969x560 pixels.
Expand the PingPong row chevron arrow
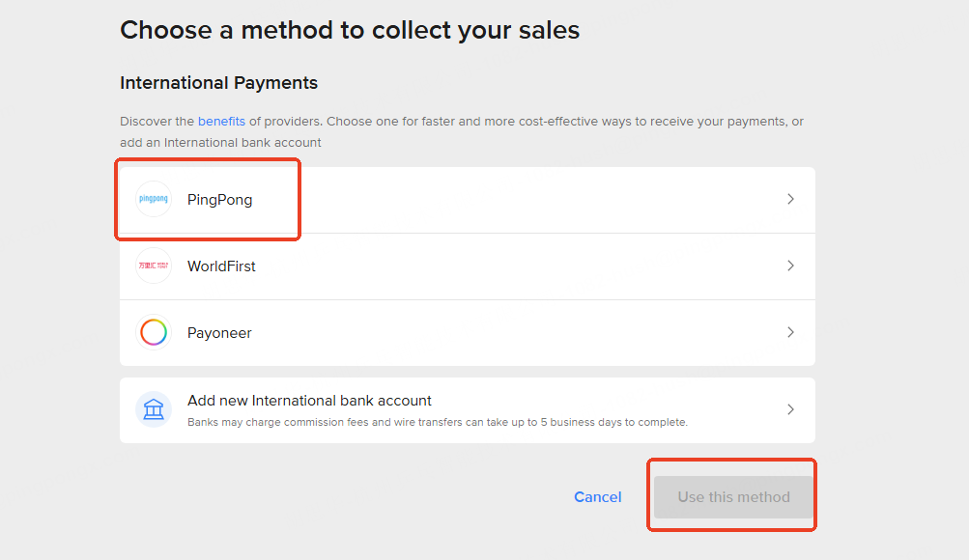click(790, 199)
